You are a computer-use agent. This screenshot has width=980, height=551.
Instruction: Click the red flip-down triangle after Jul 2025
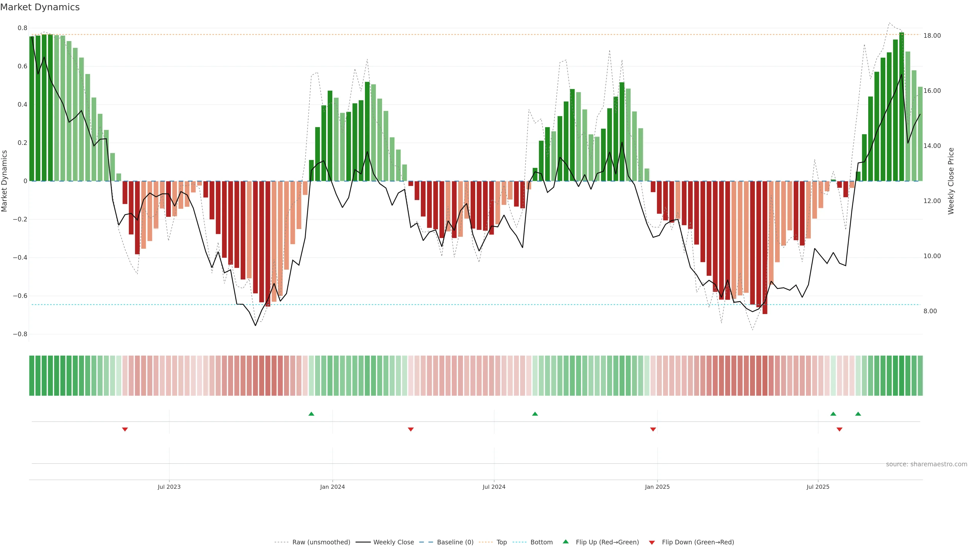839,429
